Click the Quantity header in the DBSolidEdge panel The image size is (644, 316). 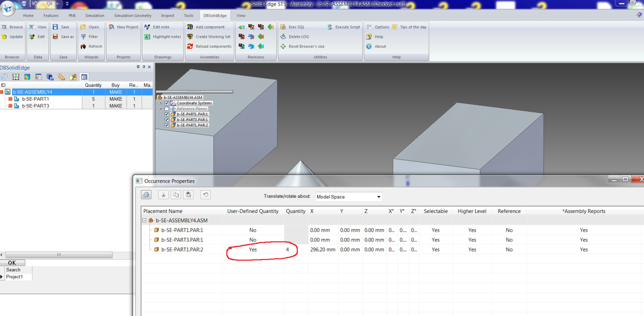coord(93,85)
